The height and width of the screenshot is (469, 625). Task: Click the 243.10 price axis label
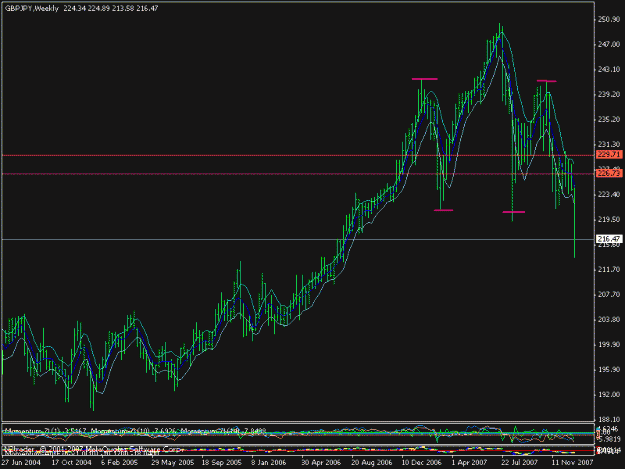(609, 70)
